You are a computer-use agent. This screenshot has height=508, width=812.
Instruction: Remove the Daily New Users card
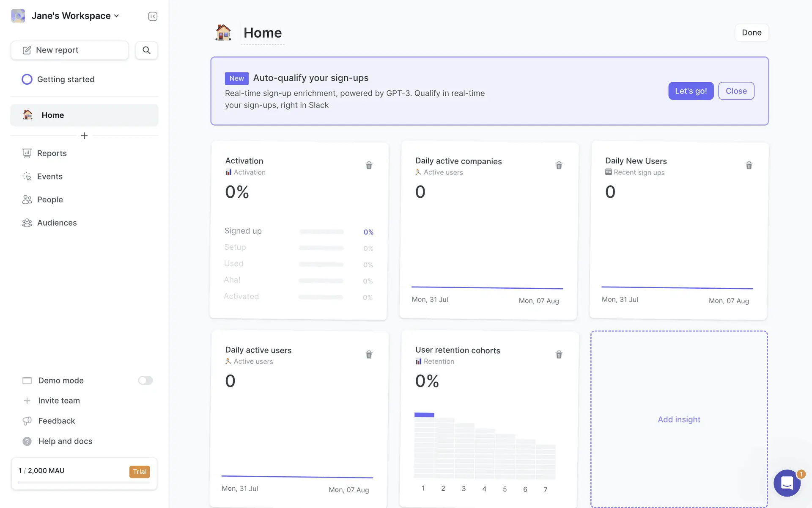(749, 166)
